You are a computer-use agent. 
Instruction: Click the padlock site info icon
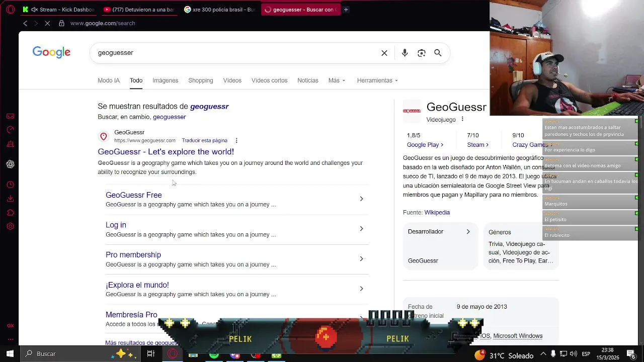(61, 23)
